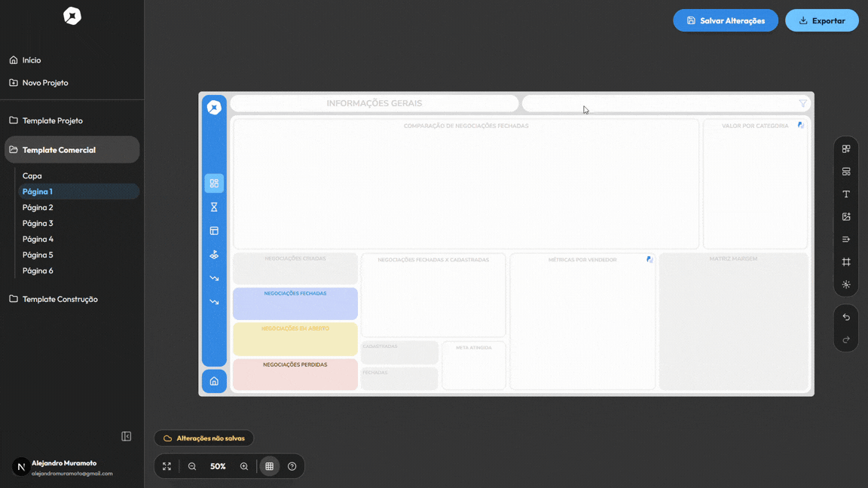Expand the Template Projeto folder
Screen dimensions: 868x488
coord(53,120)
